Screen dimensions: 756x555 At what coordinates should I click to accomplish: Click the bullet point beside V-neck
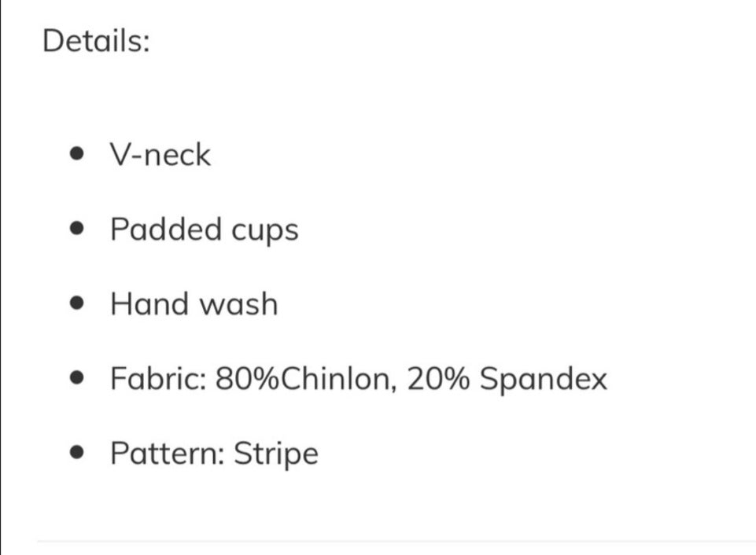tap(76, 155)
